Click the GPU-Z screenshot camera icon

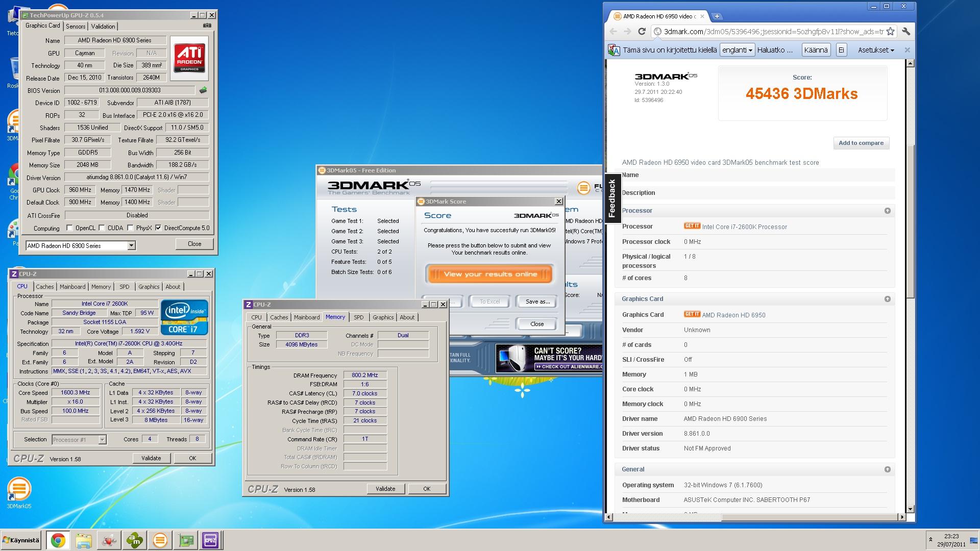pyautogui.click(x=207, y=26)
